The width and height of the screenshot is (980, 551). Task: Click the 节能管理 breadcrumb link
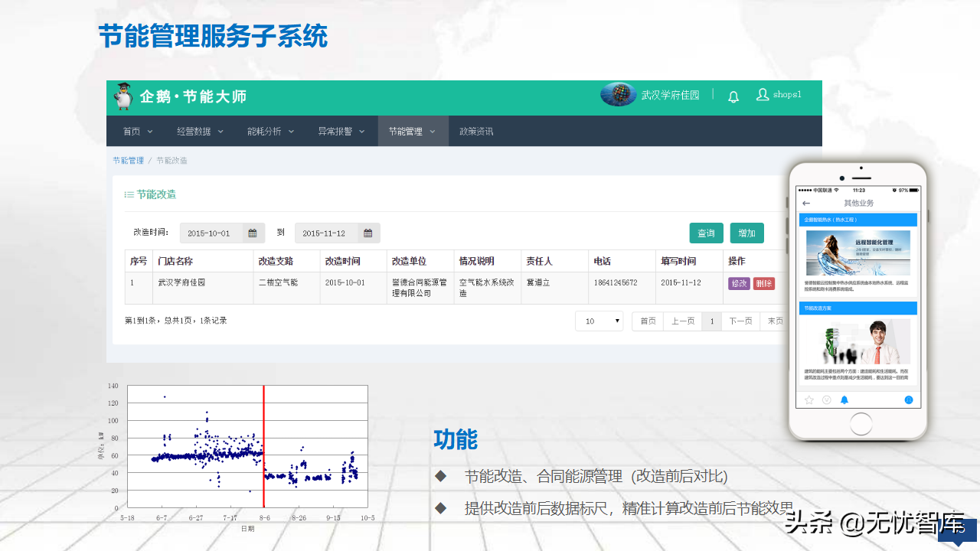[x=128, y=161]
